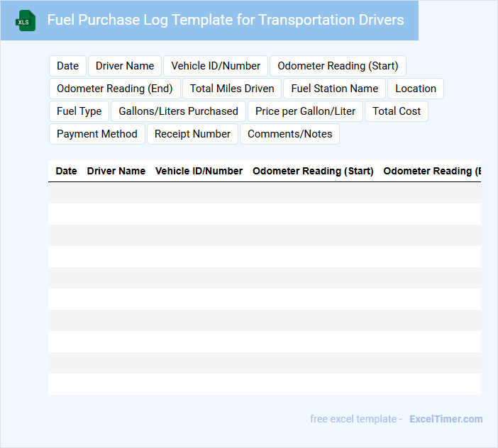Select the Driver Name tag
The width and height of the screenshot is (498, 448).
coord(125,66)
